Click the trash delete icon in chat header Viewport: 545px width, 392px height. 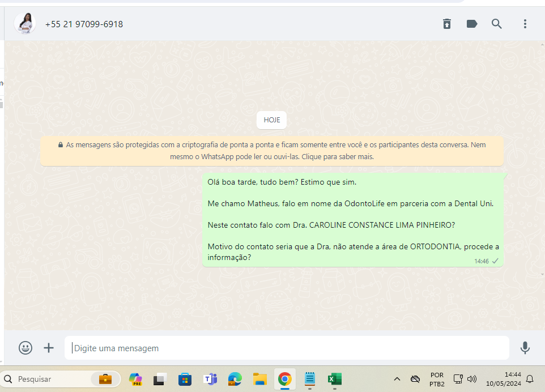(x=447, y=24)
